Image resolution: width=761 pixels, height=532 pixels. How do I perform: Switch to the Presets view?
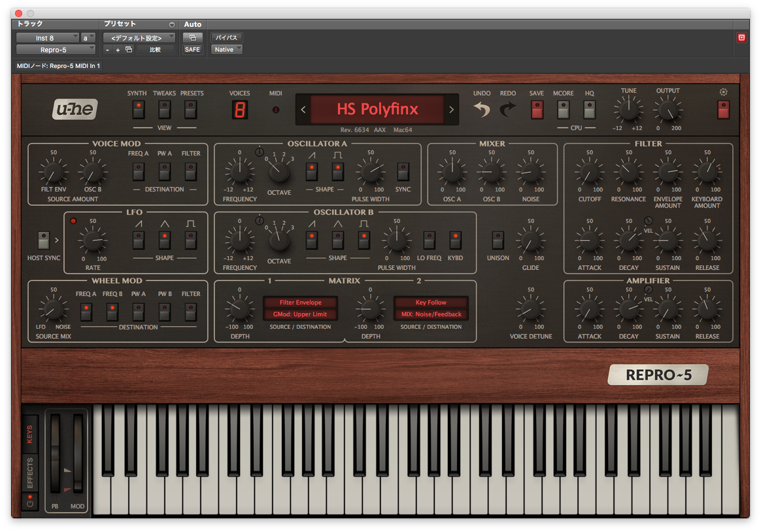click(x=191, y=110)
